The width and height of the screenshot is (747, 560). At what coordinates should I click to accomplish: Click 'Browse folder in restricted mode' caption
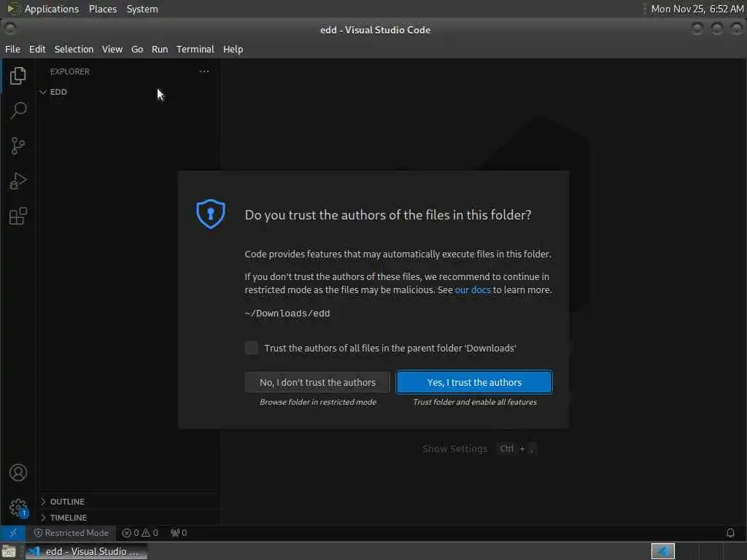(x=318, y=402)
